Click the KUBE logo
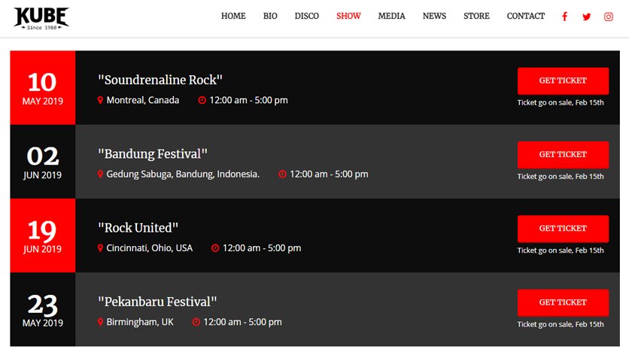The height and width of the screenshot is (364, 629). pos(41,19)
